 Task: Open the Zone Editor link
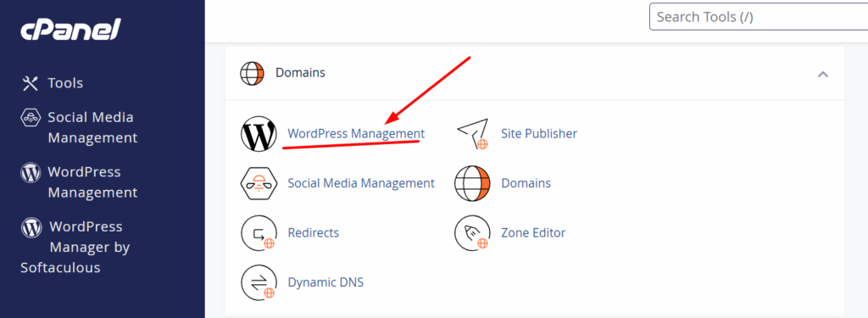click(534, 232)
